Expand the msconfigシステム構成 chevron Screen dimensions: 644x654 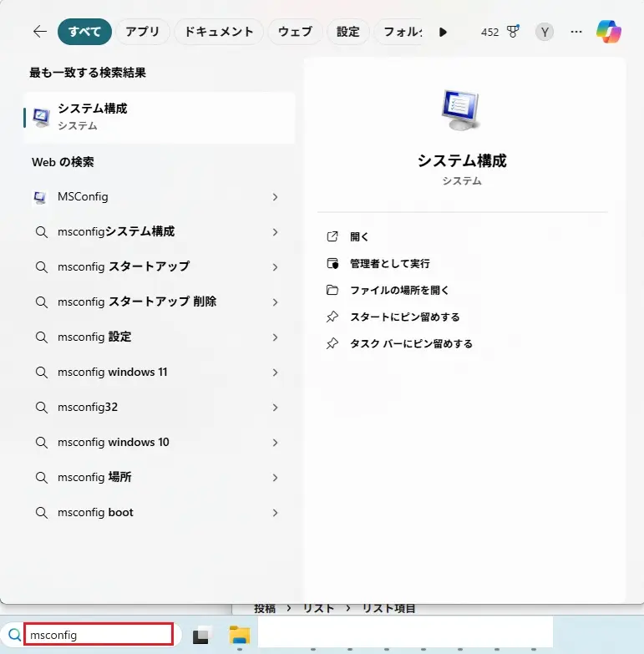click(275, 232)
